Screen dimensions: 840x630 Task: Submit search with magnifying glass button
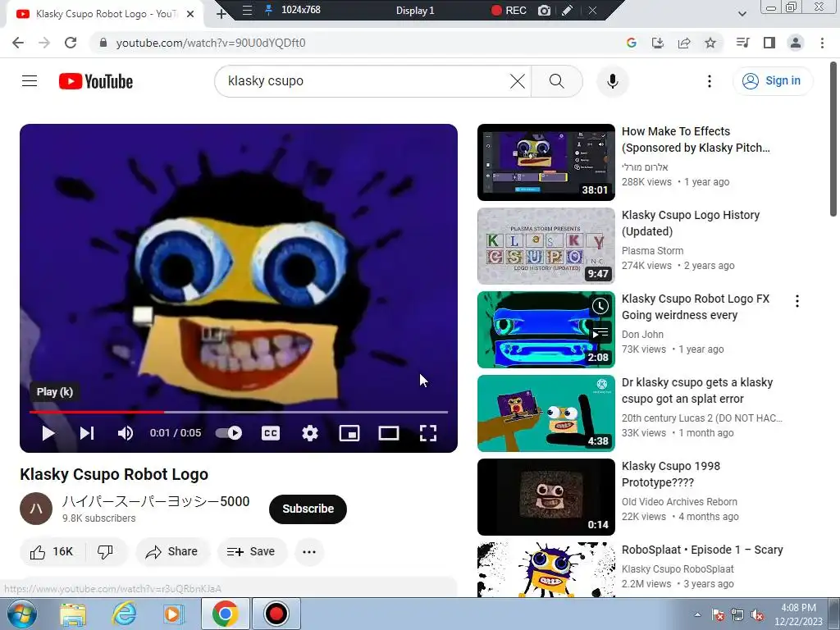click(x=557, y=81)
